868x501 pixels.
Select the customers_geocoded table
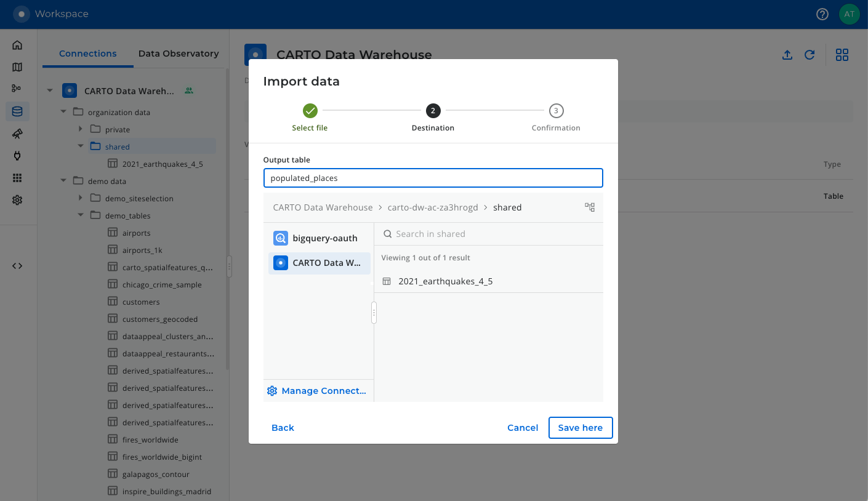pos(160,319)
